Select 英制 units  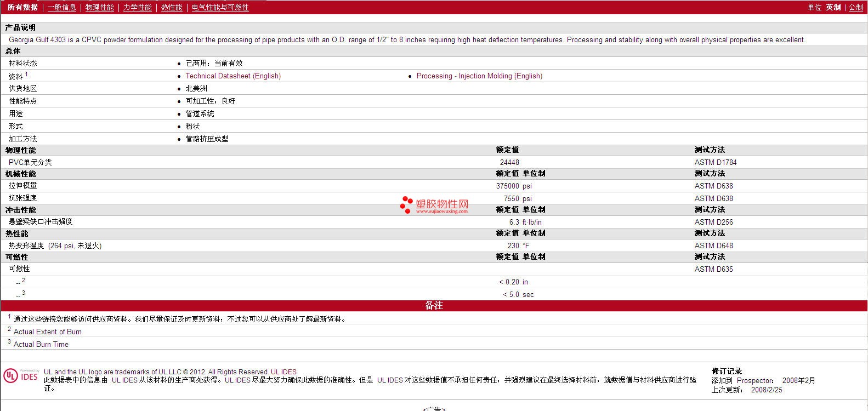pos(833,7)
